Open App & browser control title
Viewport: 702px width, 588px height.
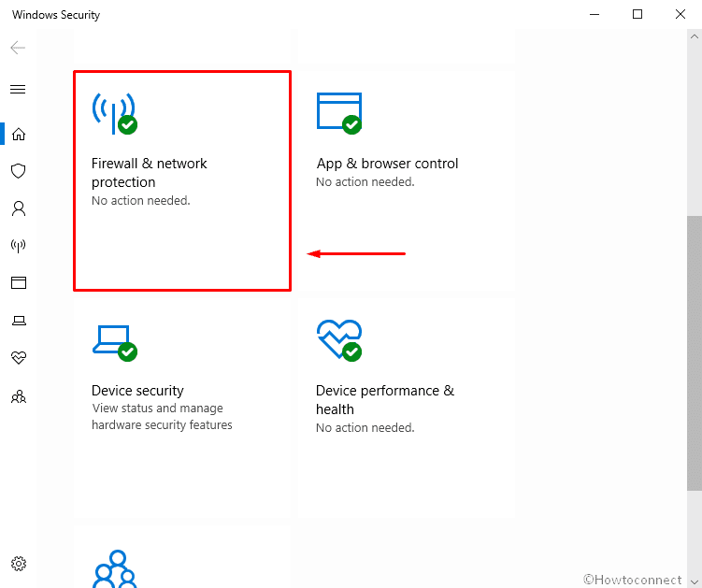click(x=387, y=164)
